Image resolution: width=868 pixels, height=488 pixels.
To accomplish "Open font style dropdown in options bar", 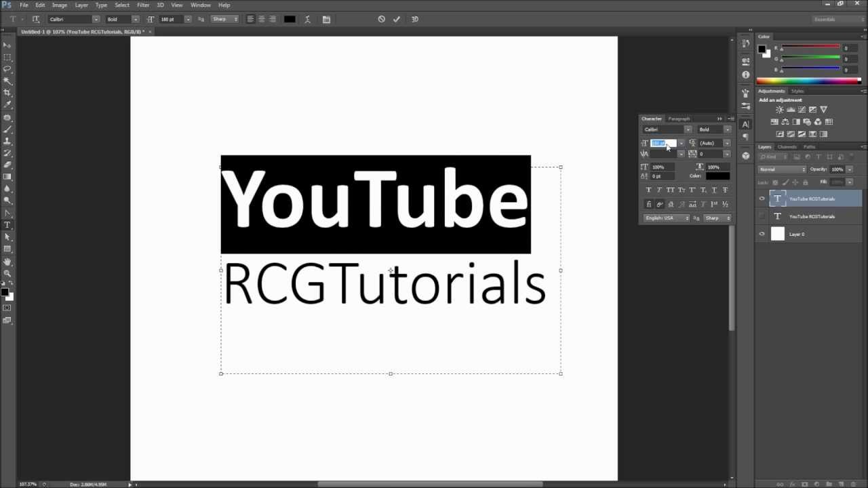I will [x=135, y=19].
